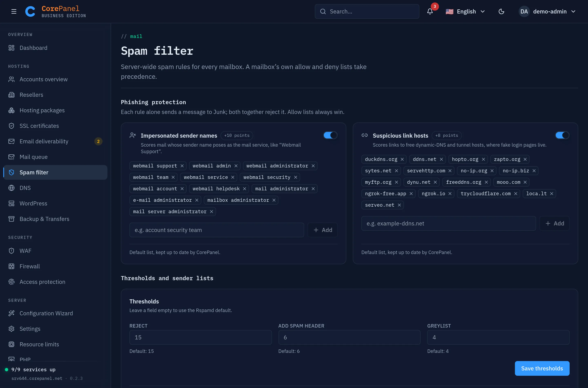Screen dimensions: 588x388
Task: Open Dashboard in the sidebar
Action: pos(55,48)
